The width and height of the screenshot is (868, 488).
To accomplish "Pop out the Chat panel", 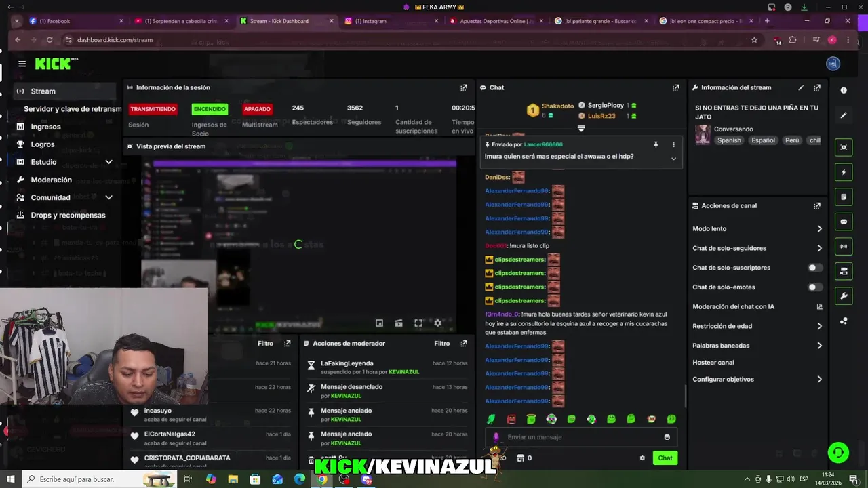I will point(675,87).
